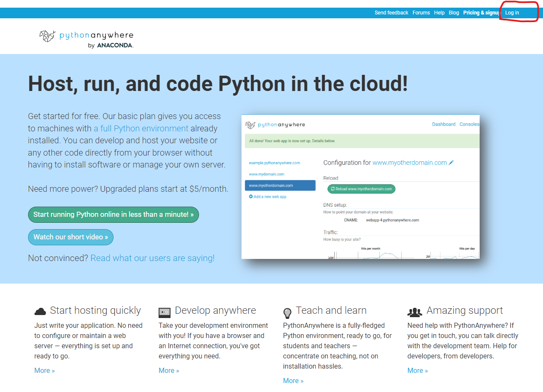
Task: Click More under Amazing support
Action: 418,370
